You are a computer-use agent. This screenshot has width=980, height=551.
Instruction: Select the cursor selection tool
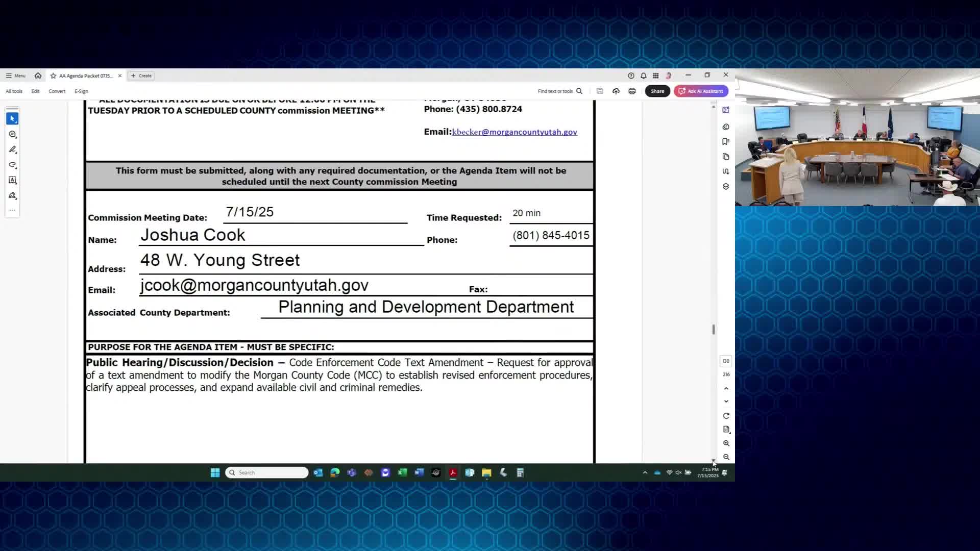[x=12, y=118]
